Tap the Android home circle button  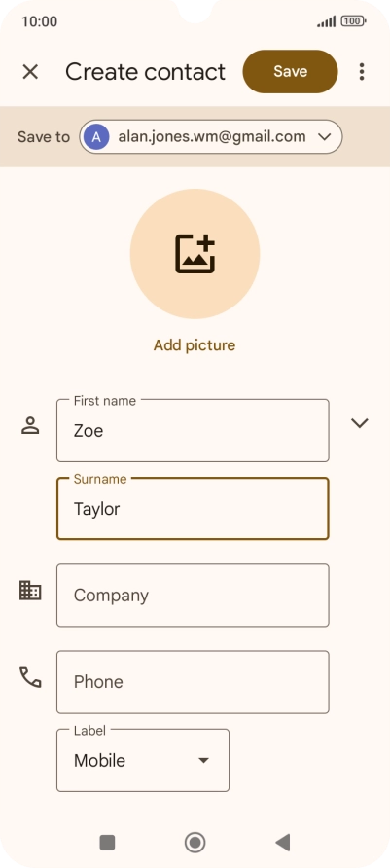tap(195, 843)
